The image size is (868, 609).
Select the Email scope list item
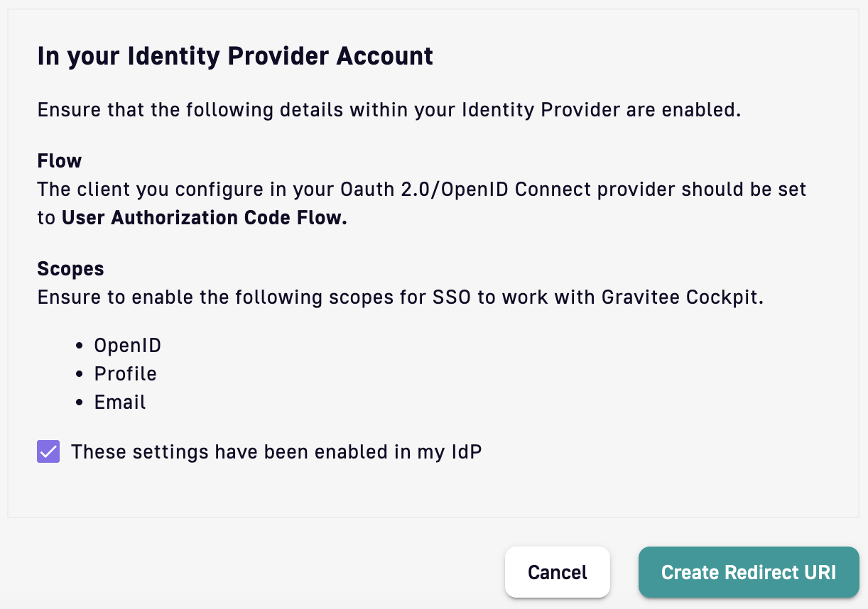(x=120, y=402)
